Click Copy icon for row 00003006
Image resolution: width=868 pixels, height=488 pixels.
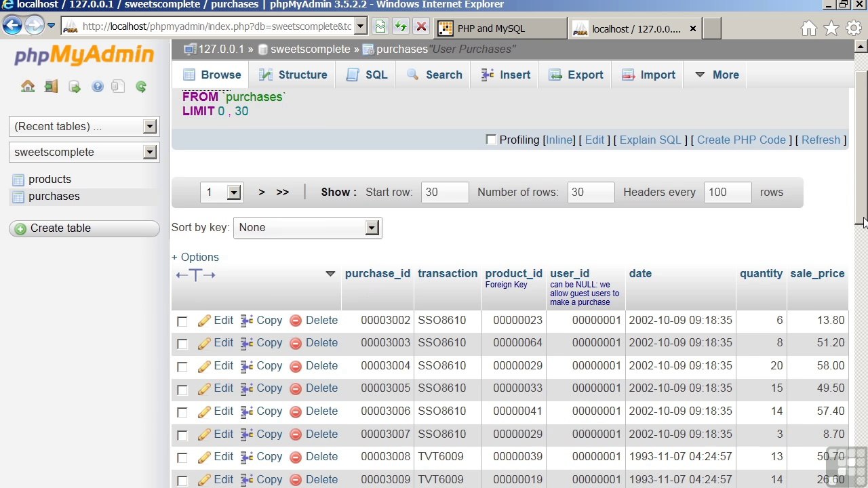(247, 411)
